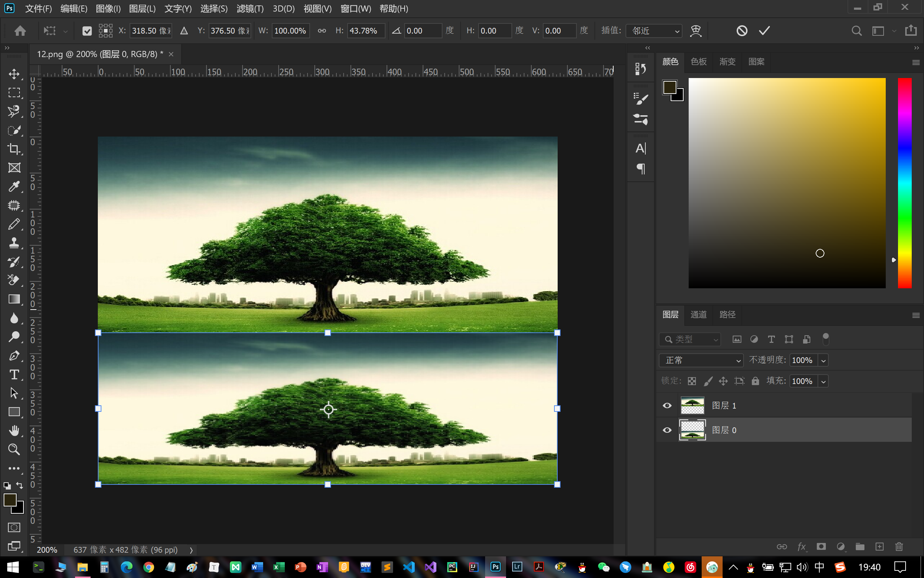924x578 pixels.
Task: Switch to the 路径 tab
Action: (727, 315)
